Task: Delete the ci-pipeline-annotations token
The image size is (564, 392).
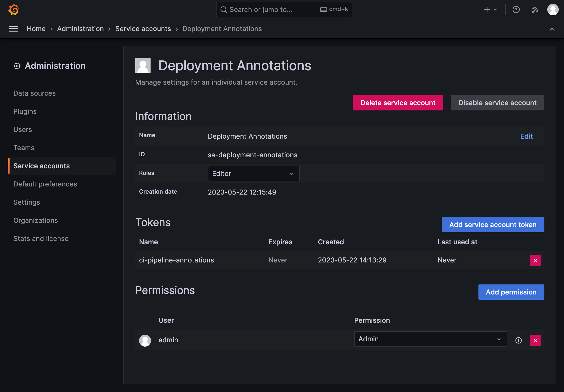Action: [x=535, y=260]
